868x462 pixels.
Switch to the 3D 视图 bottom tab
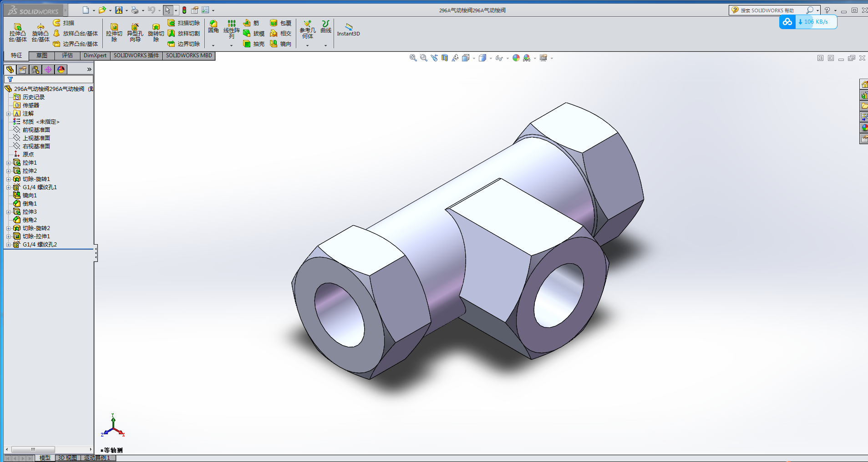[67, 458]
